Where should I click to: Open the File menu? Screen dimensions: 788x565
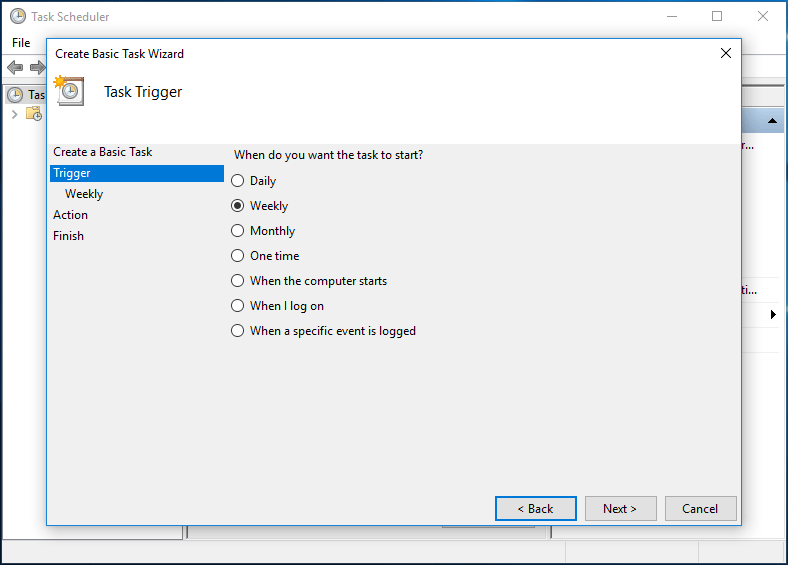21,43
